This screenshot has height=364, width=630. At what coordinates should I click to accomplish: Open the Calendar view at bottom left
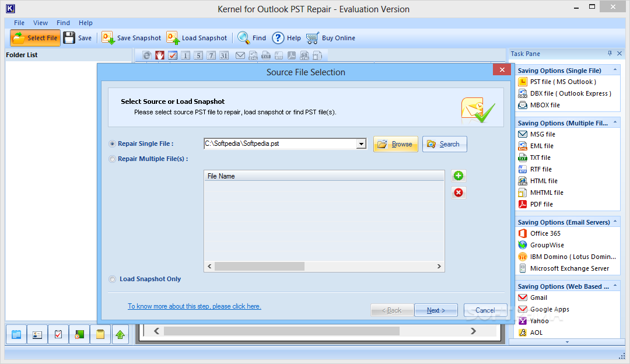click(16, 334)
